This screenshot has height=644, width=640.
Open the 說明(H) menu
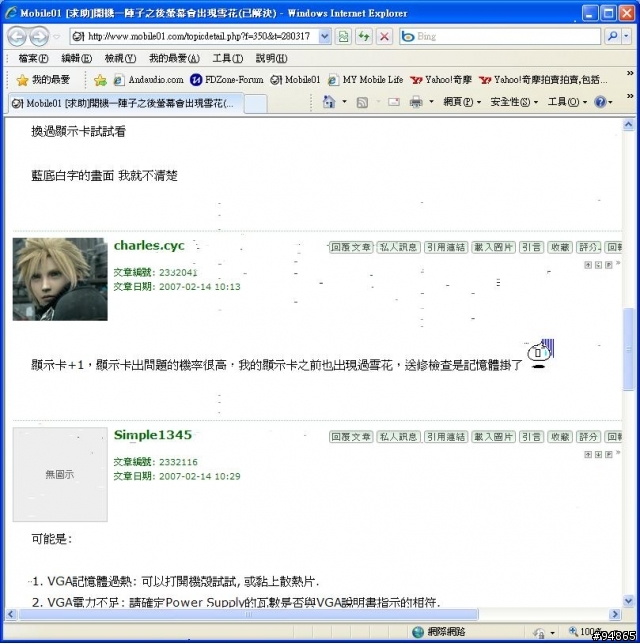[271, 58]
